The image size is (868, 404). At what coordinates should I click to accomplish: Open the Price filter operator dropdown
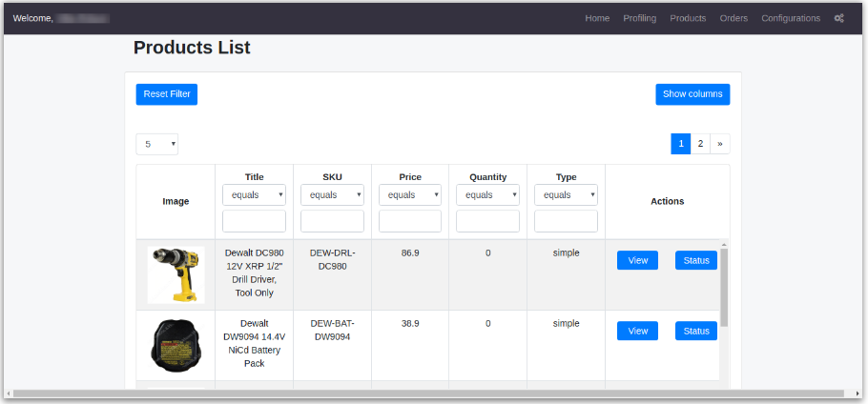point(409,194)
